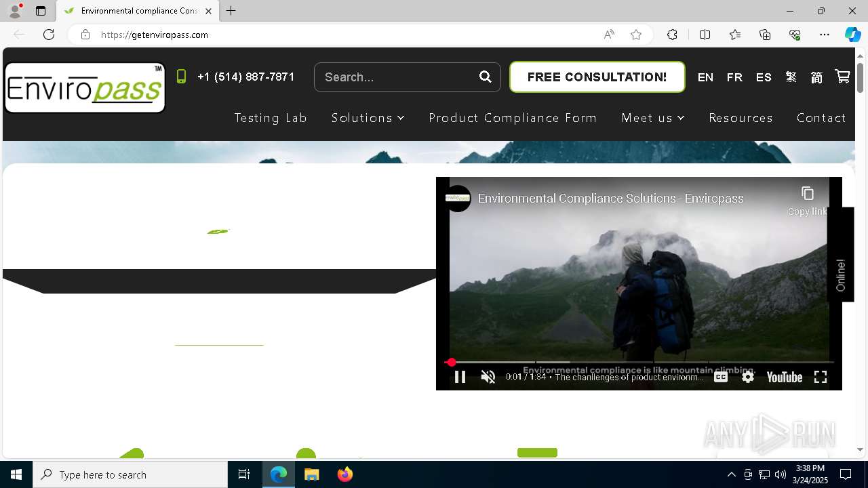Open Product Compliance Form page
The height and width of the screenshot is (488, 868).
pos(513,118)
